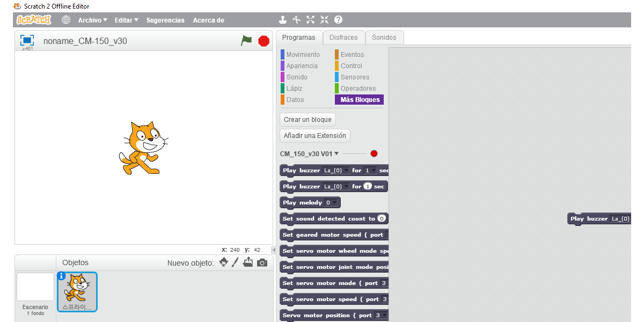This screenshot has height=322, width=644.
Task: Click the red extension status indicator
Action: point(374,153)
